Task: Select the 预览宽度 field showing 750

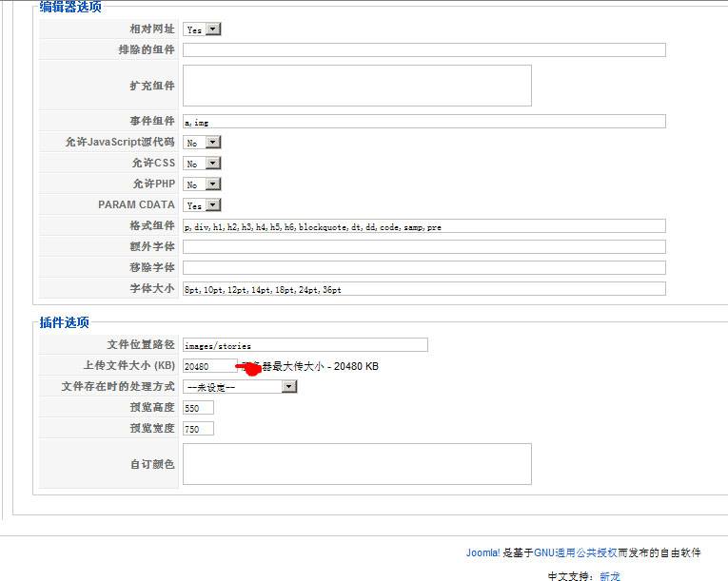Action: click(x=198, y=429)
